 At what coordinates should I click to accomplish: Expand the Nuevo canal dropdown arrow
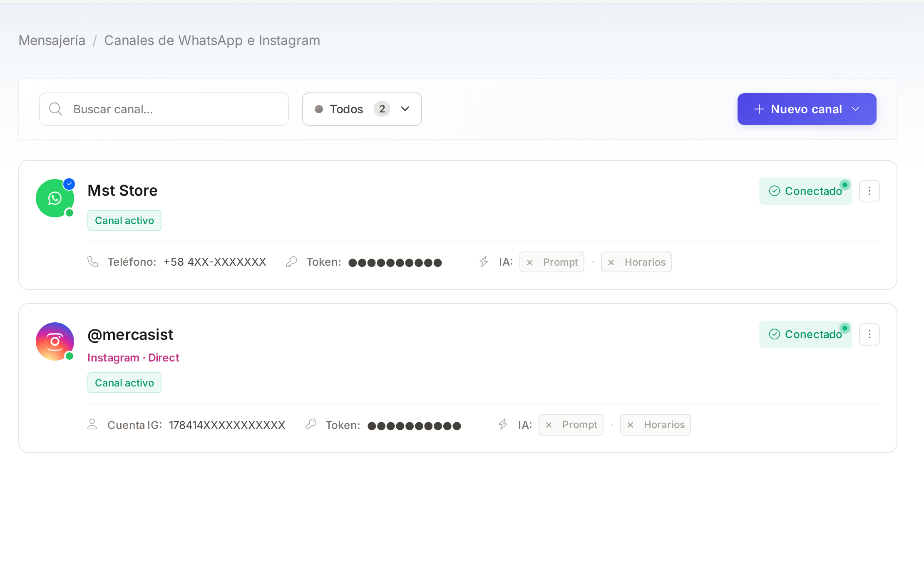pyautogui.click(x=856, y=109)
